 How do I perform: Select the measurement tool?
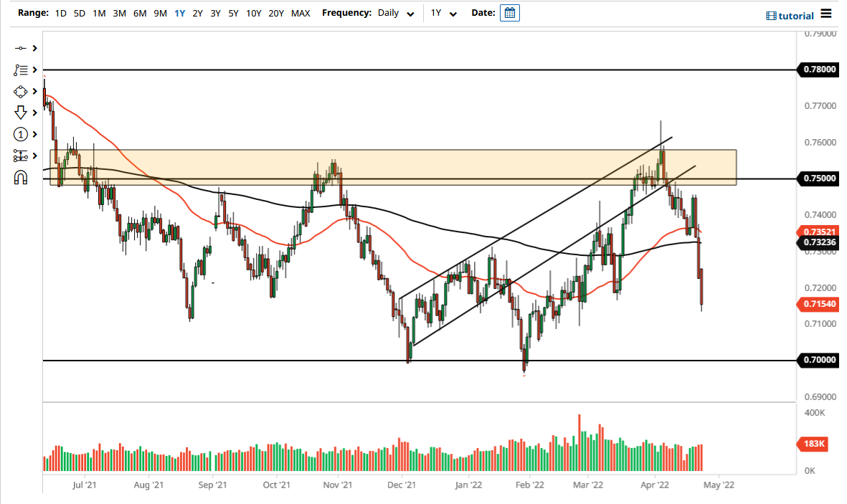click(20, 155)
